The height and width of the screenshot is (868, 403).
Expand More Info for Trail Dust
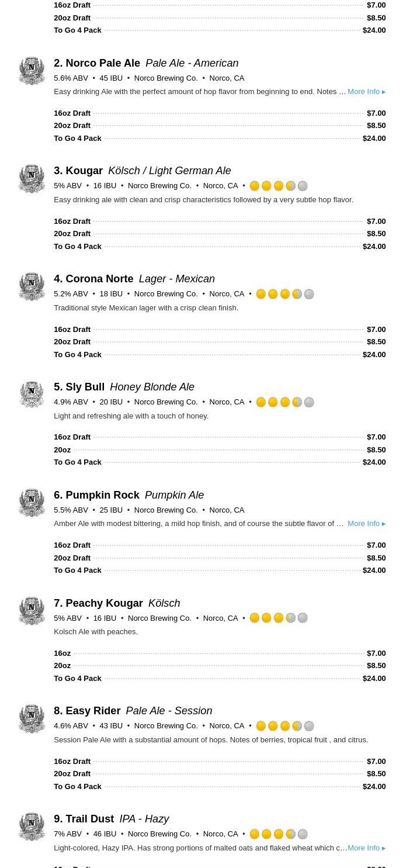tap(366, 848)
